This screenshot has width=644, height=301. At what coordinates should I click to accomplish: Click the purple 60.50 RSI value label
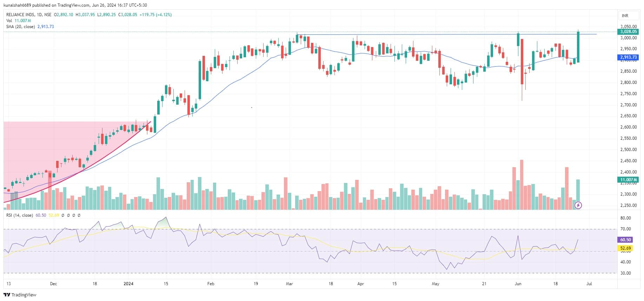click(625, 240)
